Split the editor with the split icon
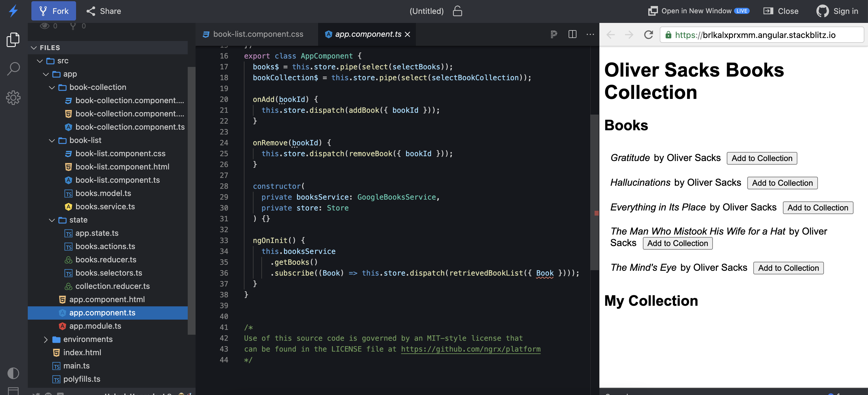 click(572, 34)
